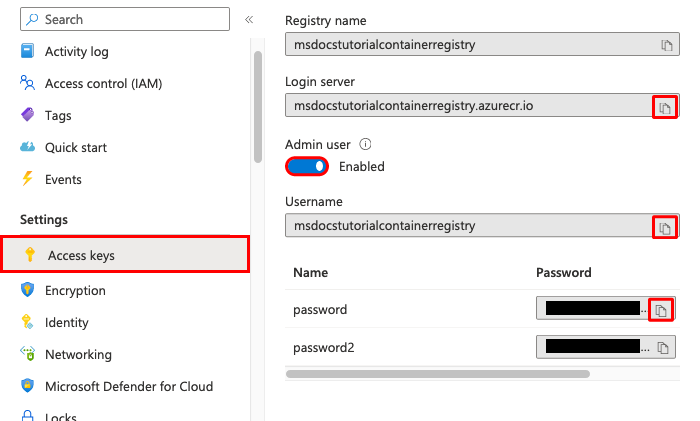
Task: Copy the Username value
Action: (665, 227)
